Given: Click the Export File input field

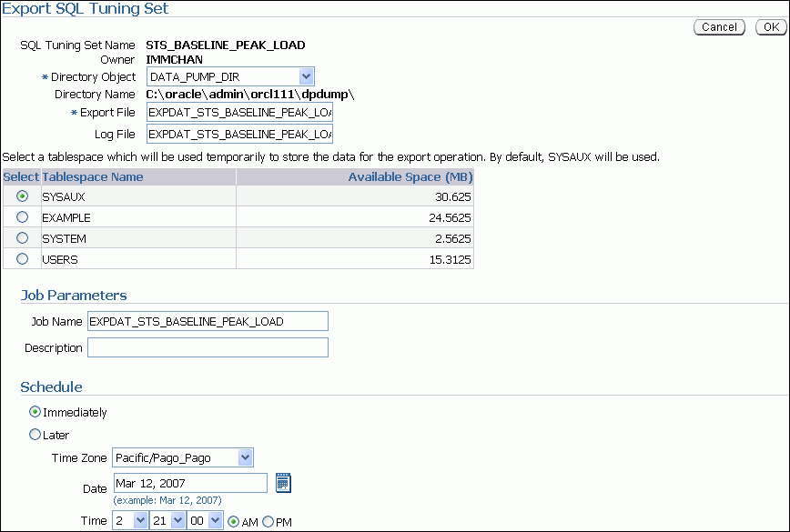Looking at the screenshot, I should (238, 111).
